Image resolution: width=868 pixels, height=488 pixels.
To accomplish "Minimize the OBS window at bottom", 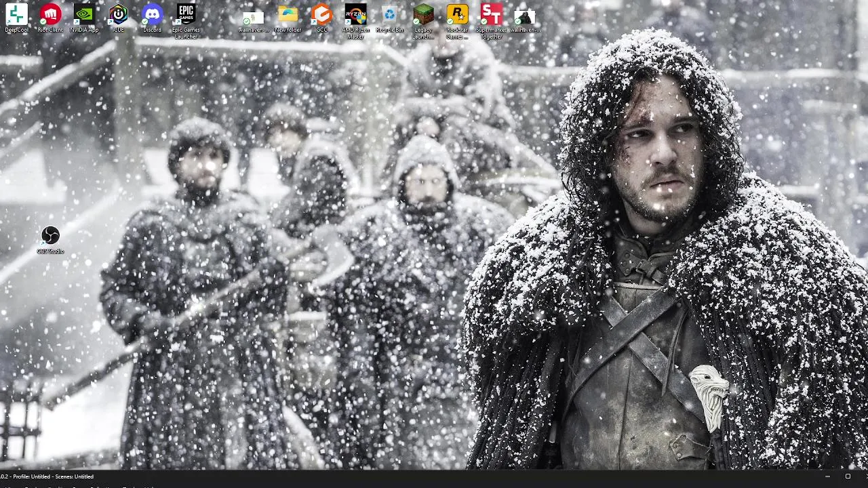I will [x=827, y=476].
